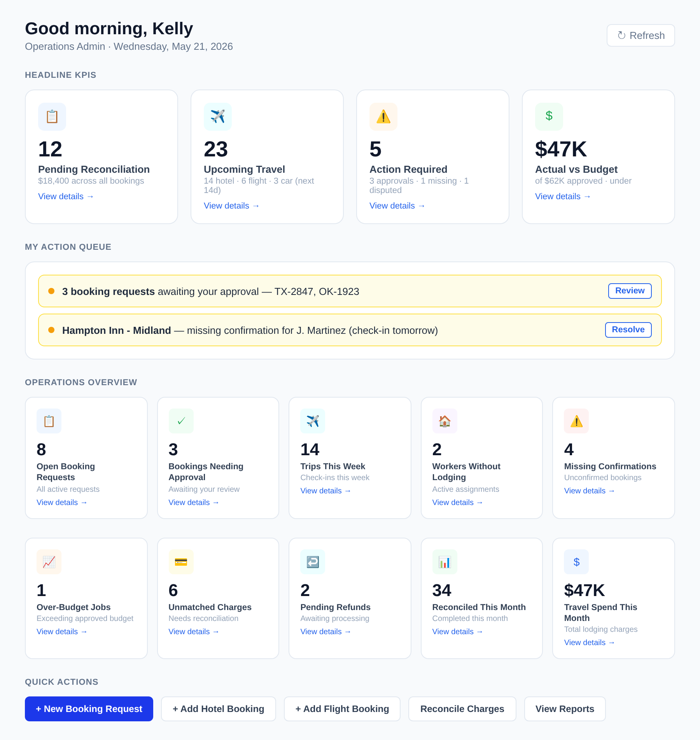The height and width of the screenshot is (740, 700).
Task: Click the dollar icon on Travel Spend This Month
Action: click(576, 562)
